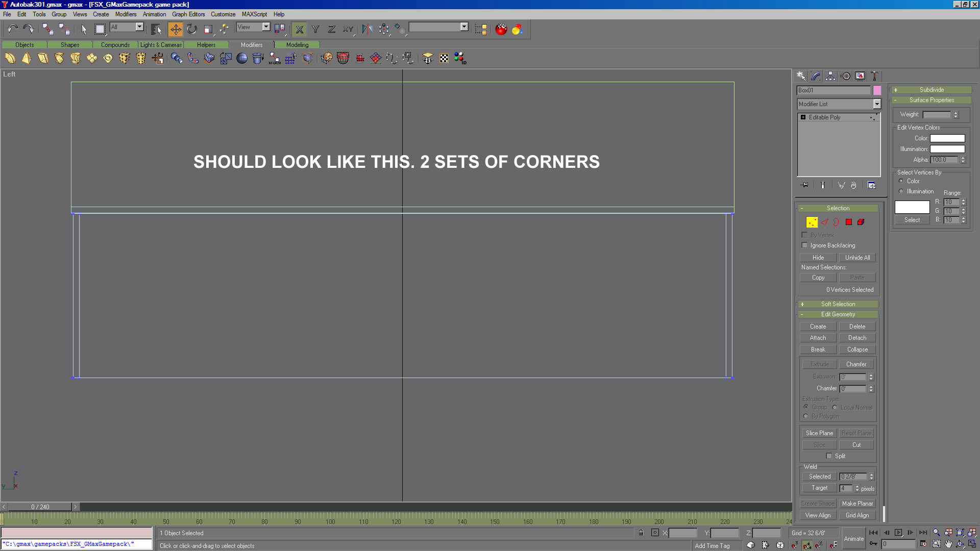Image resolution: width=980 pixels, height=551 pixels.
Task: Switch to the Lights & Cameras tab
Action: point(161,45)
